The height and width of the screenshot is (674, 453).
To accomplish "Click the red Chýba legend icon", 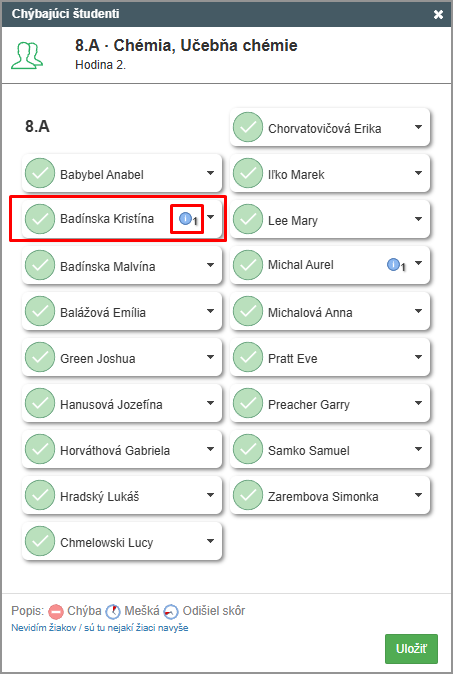I will pyautogui.click(x=56, y=611).
